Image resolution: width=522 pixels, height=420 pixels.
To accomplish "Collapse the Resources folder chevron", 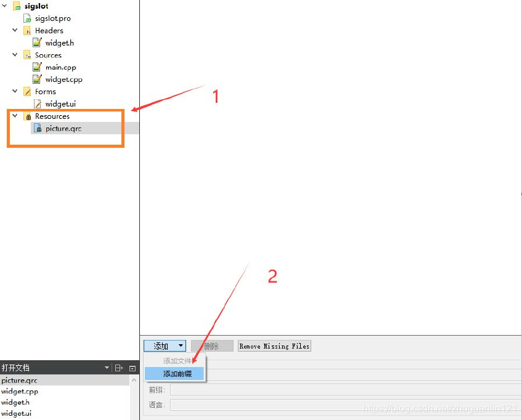I will point(15,116).
